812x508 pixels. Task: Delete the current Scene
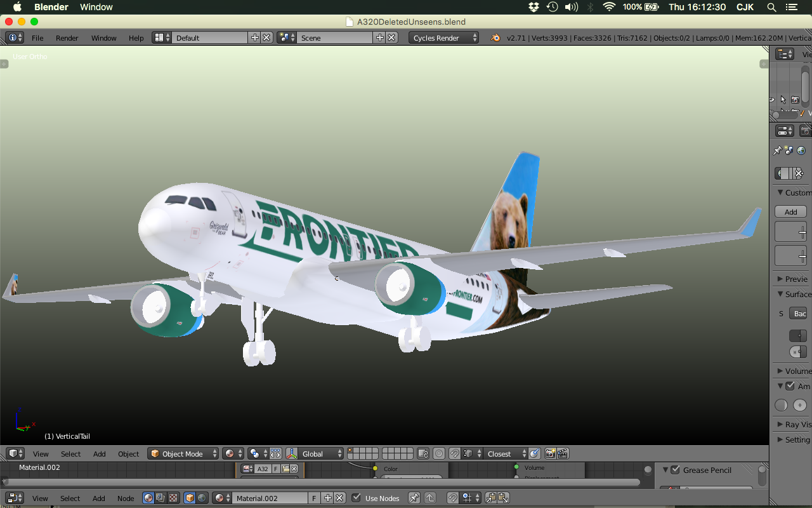392,37
